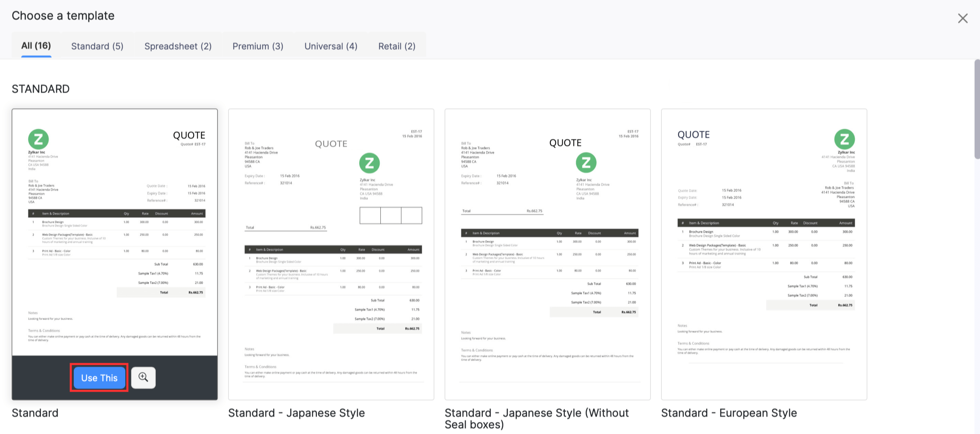The width and height of the screenshot is (980, 434).
Task: Pick the Japanese Style Without Seal boxes thumbnail
Action: tap(547, 254)
